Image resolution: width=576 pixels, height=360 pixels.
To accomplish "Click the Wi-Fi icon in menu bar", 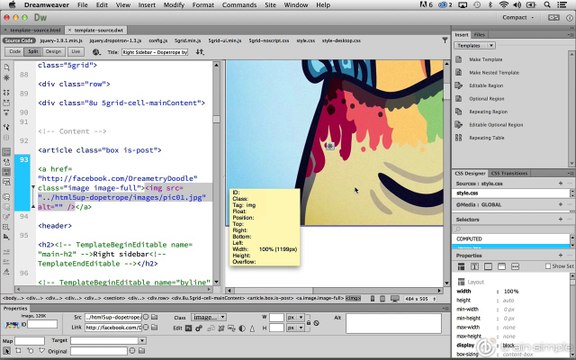I will point(503,5).
